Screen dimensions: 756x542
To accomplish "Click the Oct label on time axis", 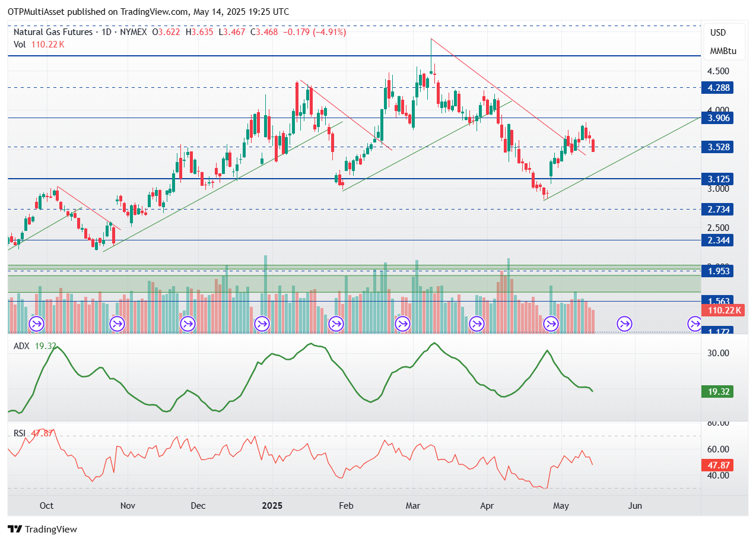I will pos(46,506).
